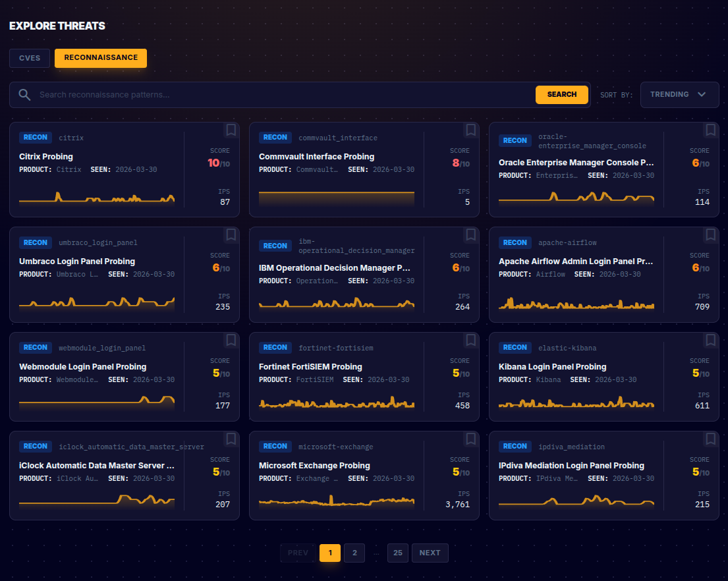The height and width of the screenshot is (581, 728).
Task: Toggle the RECON badge on elastic-kibana card
Action: pos(515,347)
